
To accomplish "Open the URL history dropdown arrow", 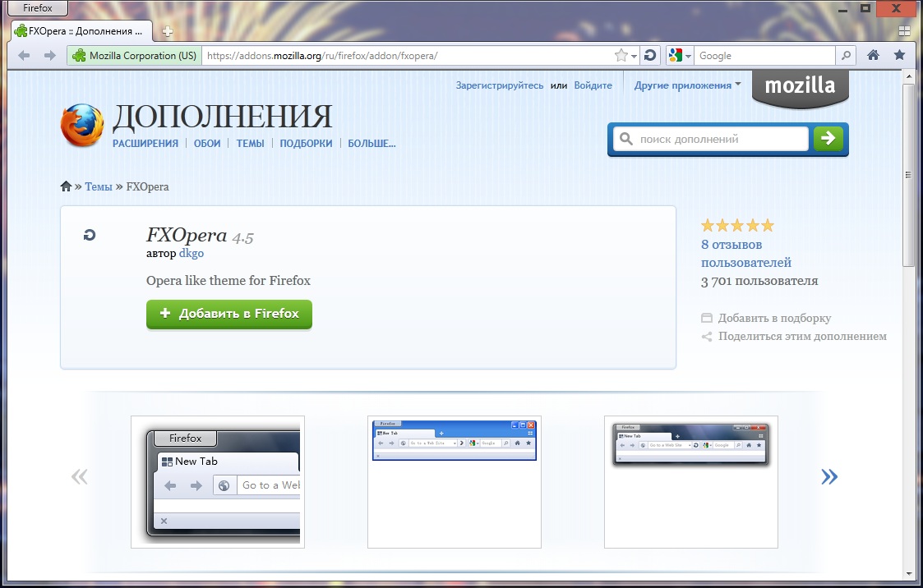I will click(x=634, y=57).
